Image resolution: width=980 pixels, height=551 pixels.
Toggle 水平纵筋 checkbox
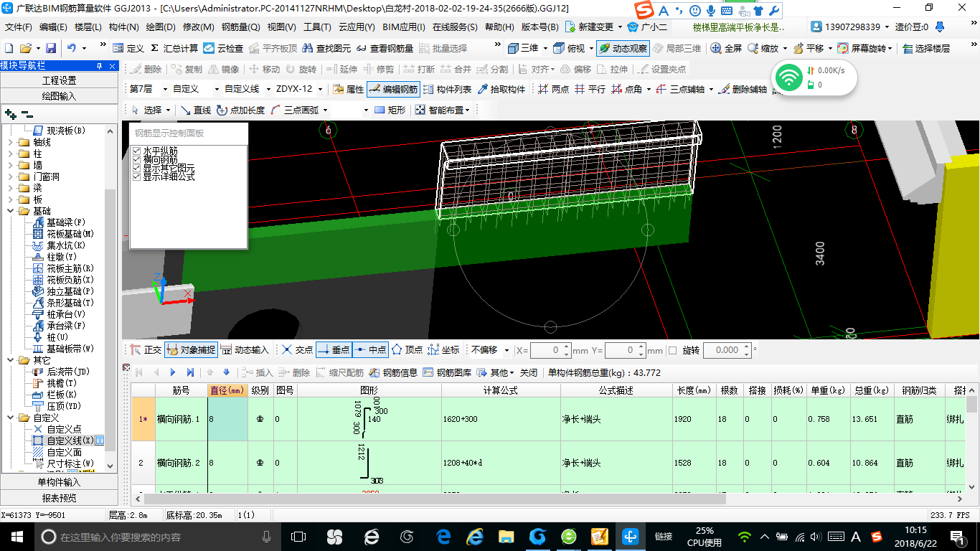137,151
